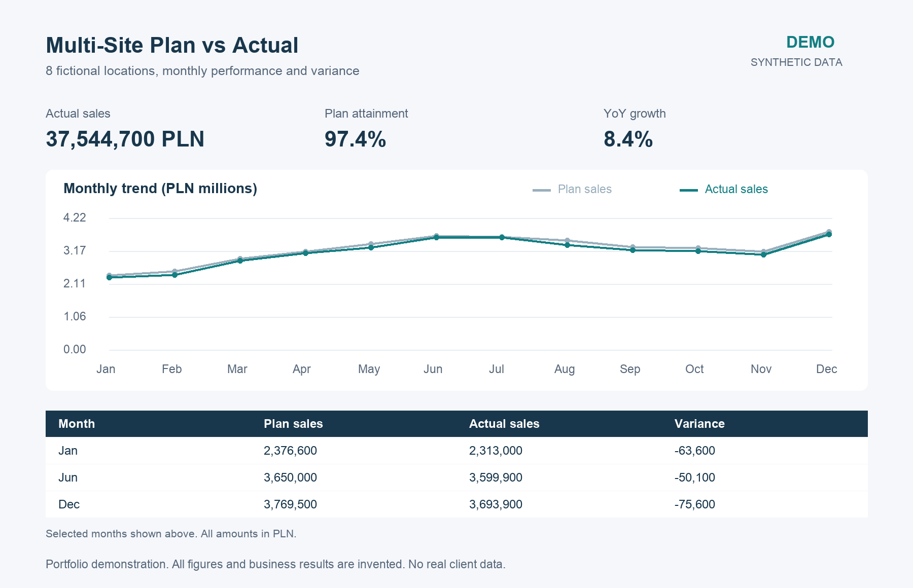Select the Jan table row
Screen dimensions: 913x588
pyautogui.click(x=456, y=451)
